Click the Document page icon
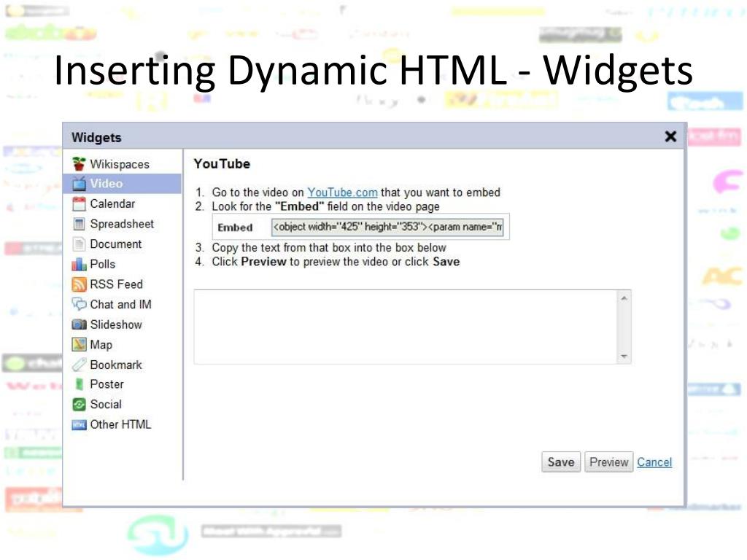Viewport: 747px width, 560px height. click(x=79, y=244)
